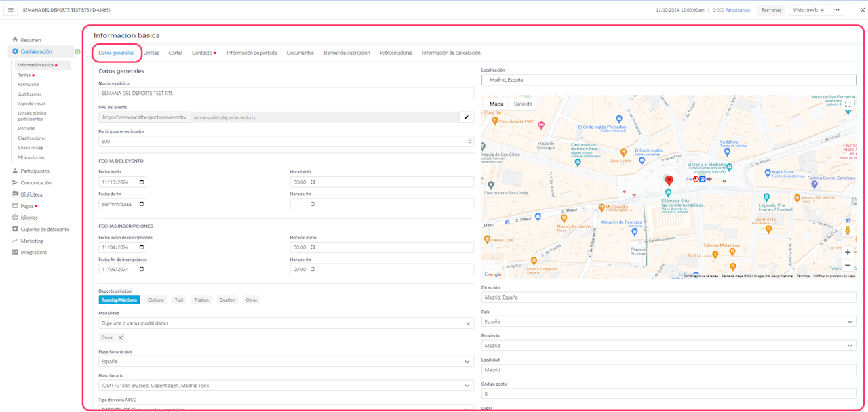This screenshot has width=868, height=412.
Task: Open the Vista previa dropdown
Action: [808, 10]
